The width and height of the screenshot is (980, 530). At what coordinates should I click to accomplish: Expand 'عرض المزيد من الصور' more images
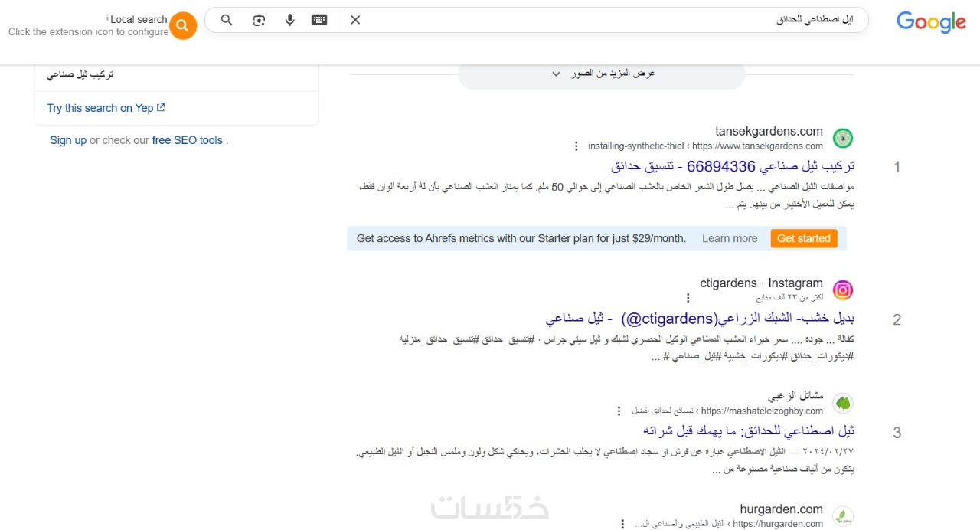coord(602,74)
